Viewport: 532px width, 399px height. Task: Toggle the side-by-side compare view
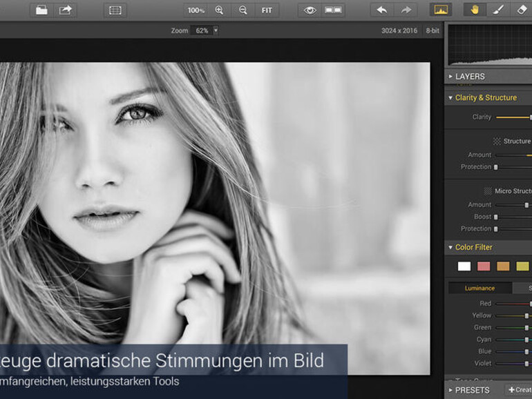[x=333, y=10]
